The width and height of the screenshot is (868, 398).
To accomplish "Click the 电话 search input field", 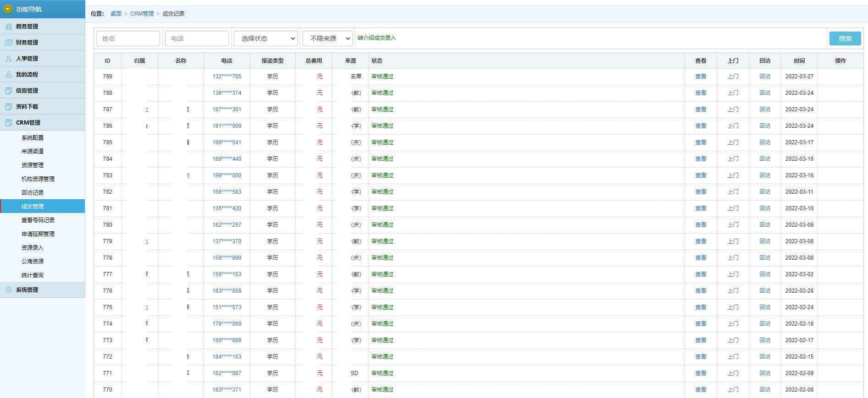I will click(x=197, y=38).
